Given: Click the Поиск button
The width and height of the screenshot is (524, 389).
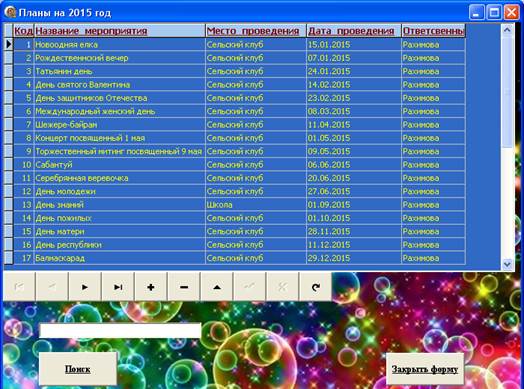Looking at the screenshot, I should [x=78, y=369].
